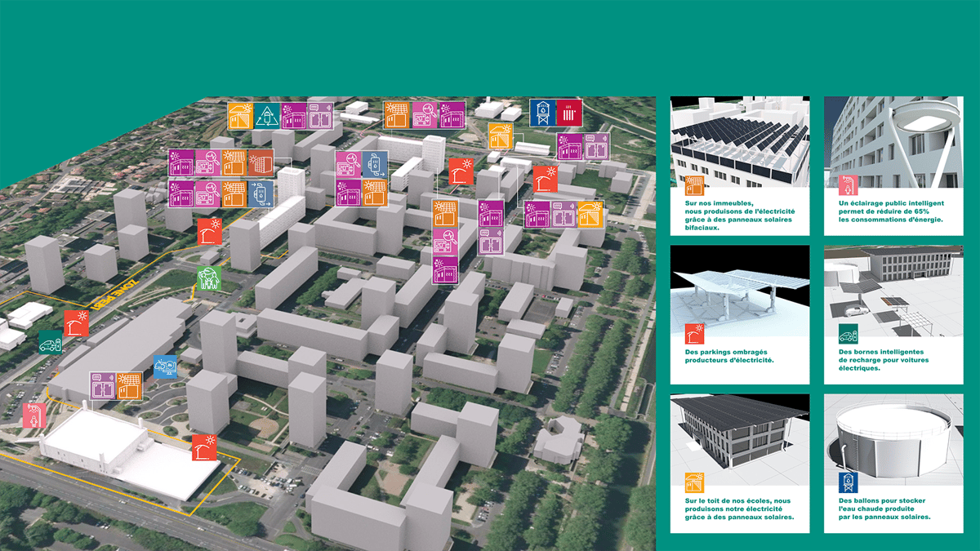Select solar parking icon beside the white building
The height and width of the screenshot is (551, 980).
pyautogui.click(x=204, y=448)
